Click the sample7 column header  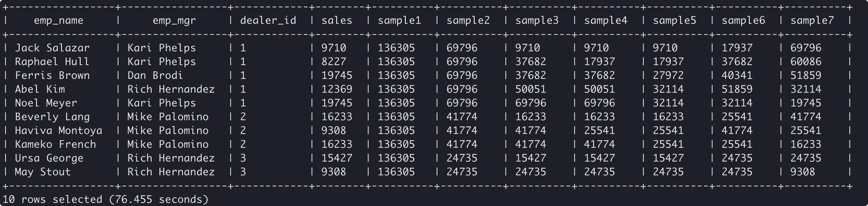tap(812, 21)
